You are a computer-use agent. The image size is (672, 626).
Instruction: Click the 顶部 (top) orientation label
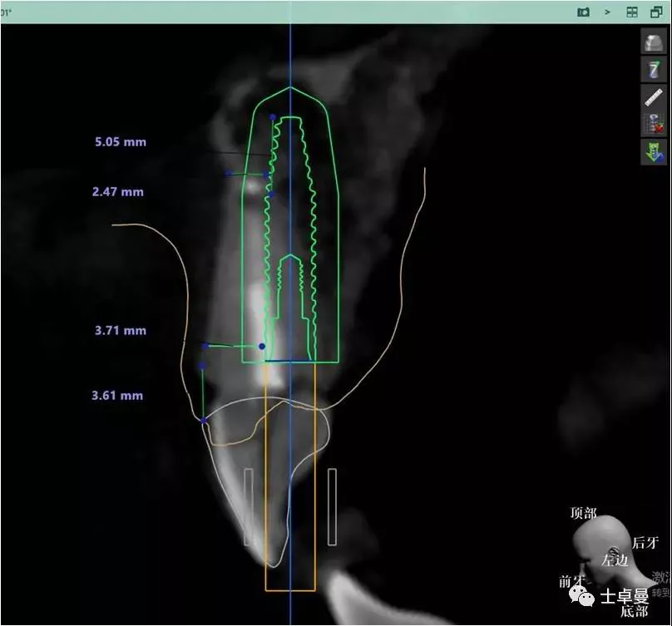(x=583, y=514)
